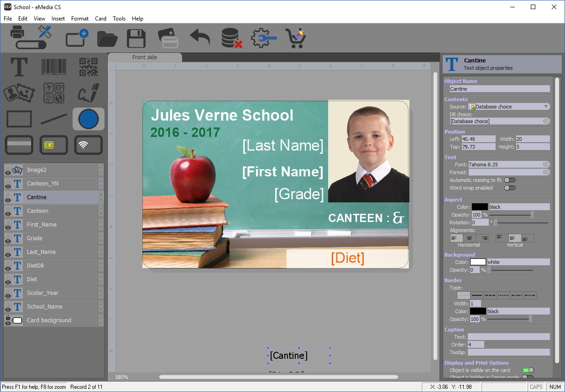This screenshot has width=565, height=392.
Task: Open settings gear with wrench icon
Action: coord(264,38)
